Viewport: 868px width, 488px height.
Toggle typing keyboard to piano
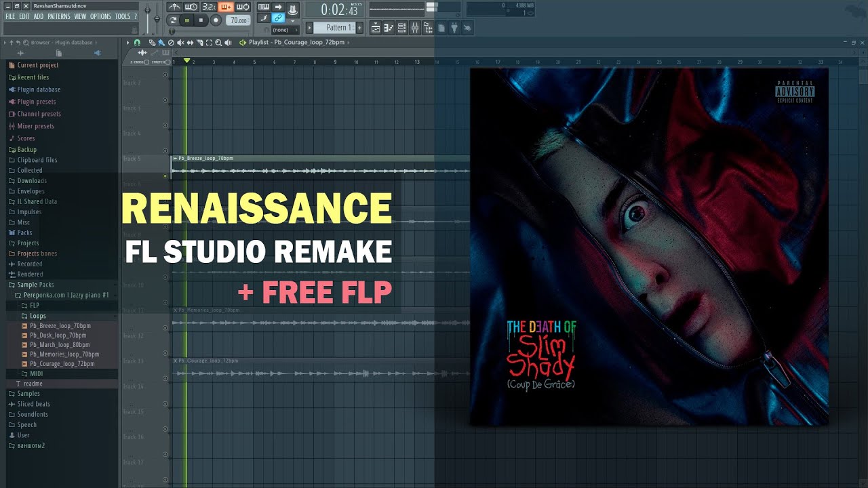[x=264, y=7]
